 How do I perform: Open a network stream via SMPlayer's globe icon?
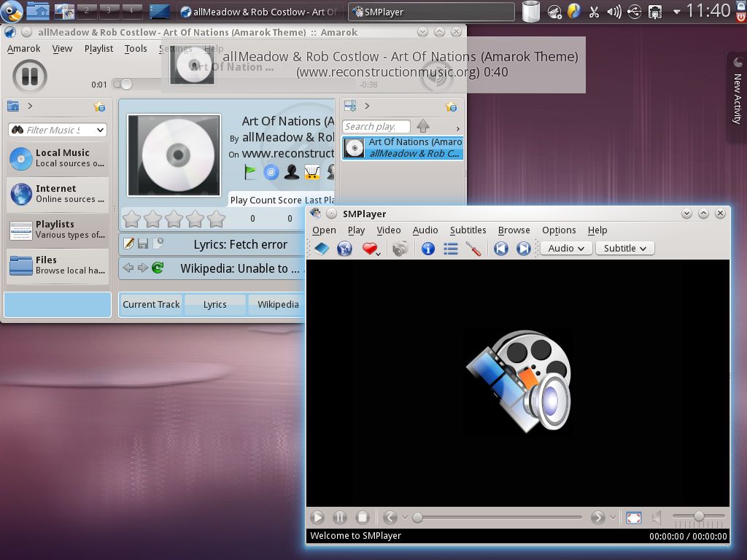coord(344,248)
